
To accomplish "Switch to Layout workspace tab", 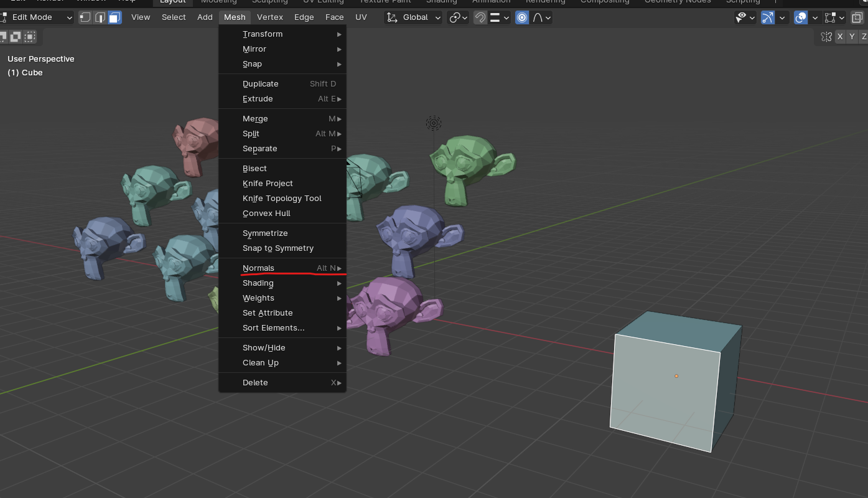I will pos(173,2).
